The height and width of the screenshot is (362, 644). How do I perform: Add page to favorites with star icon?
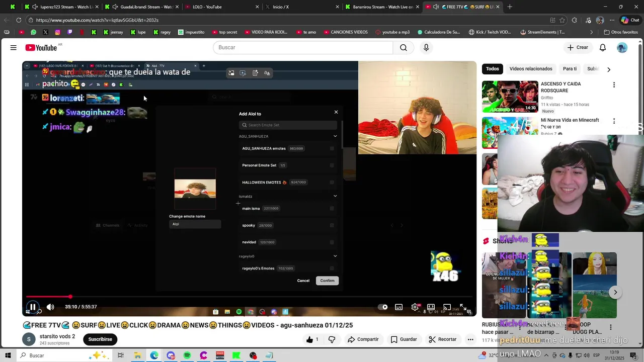coord(562,20)
